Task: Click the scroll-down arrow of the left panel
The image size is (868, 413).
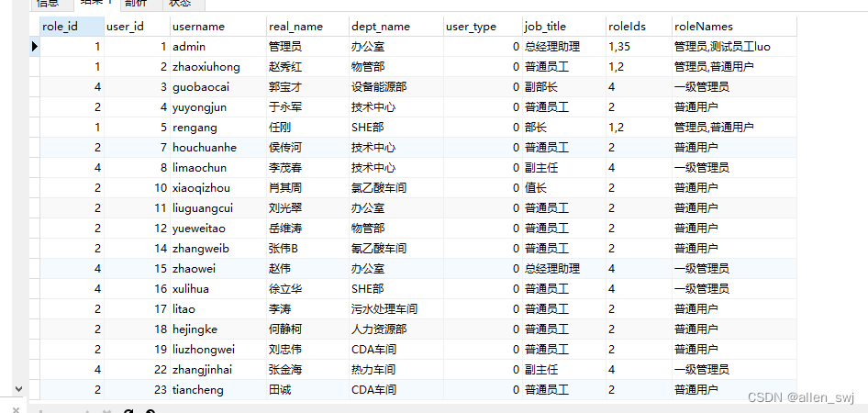Action: coord(18,389)
